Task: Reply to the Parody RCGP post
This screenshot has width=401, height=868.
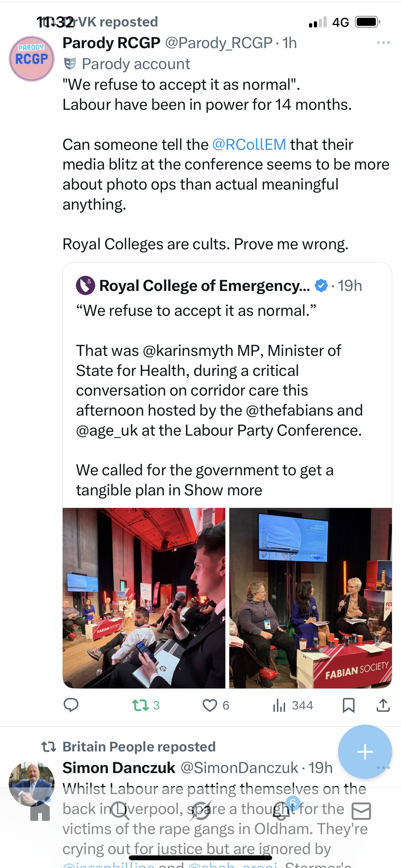Action: (x=71, y=705)
